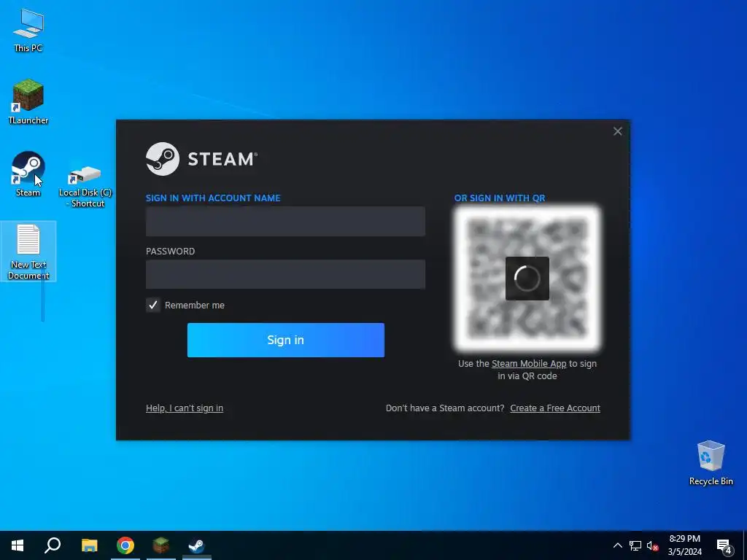Select Local Disk (C) shortcut icon
The width and height of the screenshot is (747, 560).
pos(85,186)
